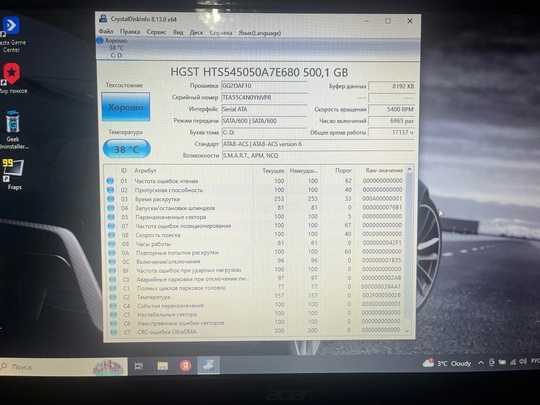The height and width of the screenshot is (405, 540).
Task: Open the Geek Uninstaller desktop shortcut
Action: pyautogui.click(x=13, y=130)
